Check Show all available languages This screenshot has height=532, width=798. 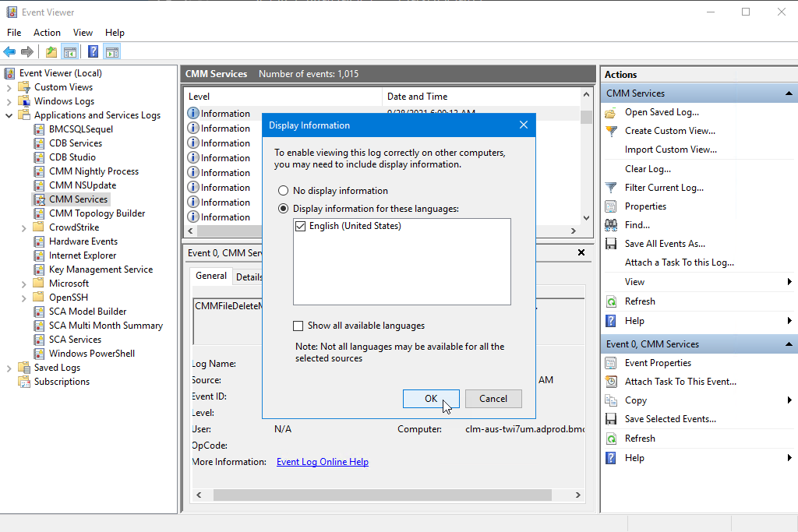point(298,326)
